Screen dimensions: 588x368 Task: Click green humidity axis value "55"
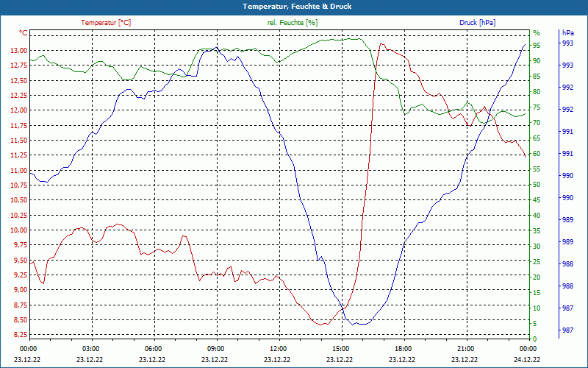(537, 169)
